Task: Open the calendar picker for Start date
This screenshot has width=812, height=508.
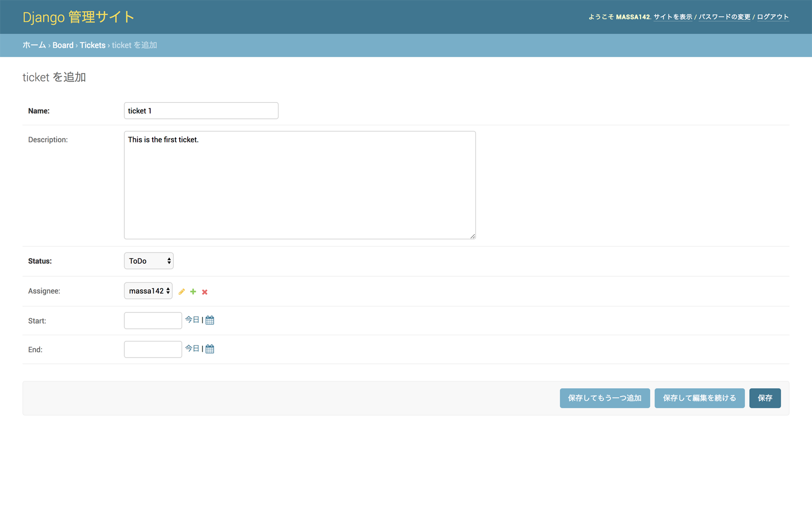Action: click(210, 320)
